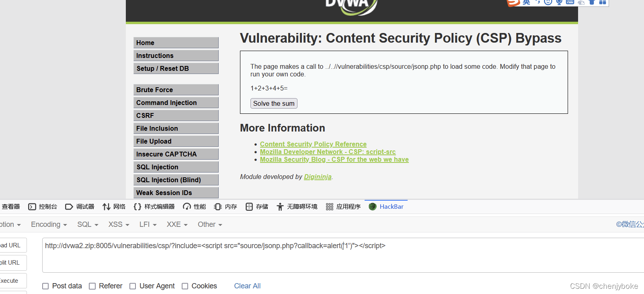Click the Sogou input method logo
644x294 pixels.
click(513, 2)
